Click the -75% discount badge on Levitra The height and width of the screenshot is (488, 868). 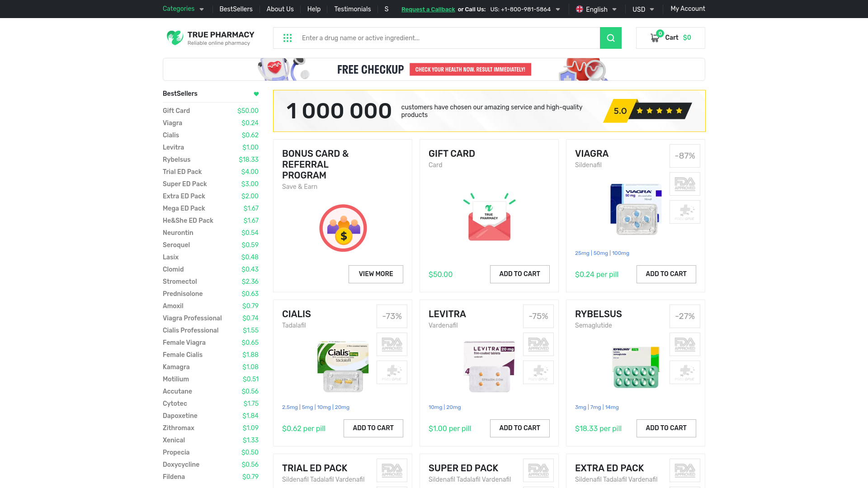click(538, 316)
